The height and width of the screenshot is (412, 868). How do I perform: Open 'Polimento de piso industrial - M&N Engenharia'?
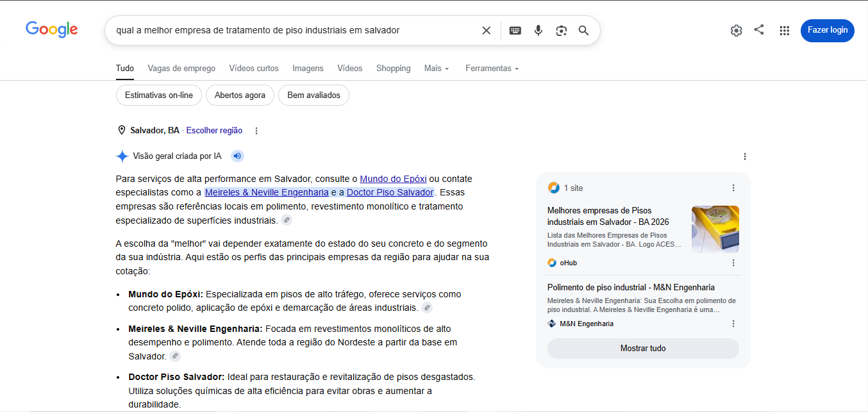(x=631, y=288)
